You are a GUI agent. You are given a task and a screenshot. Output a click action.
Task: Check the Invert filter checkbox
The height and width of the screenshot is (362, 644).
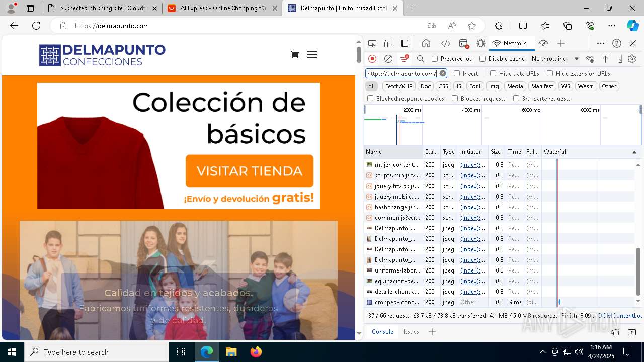coord(457,73)
